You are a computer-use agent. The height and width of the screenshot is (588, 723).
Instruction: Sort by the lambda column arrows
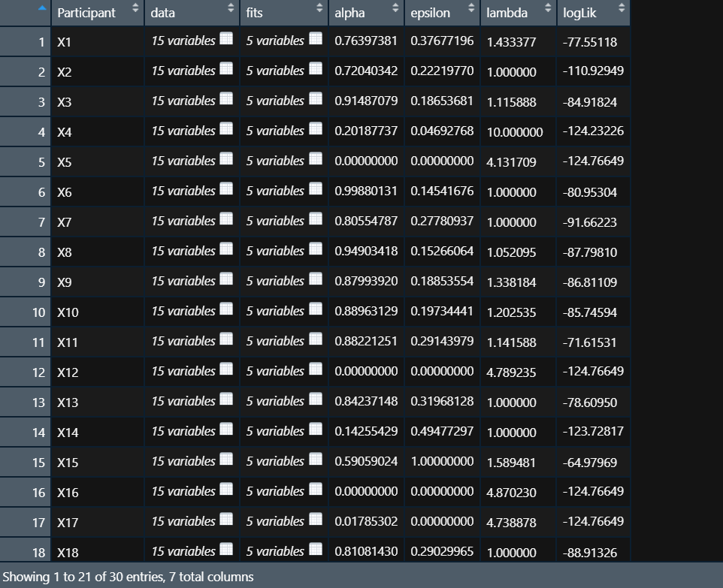(x=548, y=8)
